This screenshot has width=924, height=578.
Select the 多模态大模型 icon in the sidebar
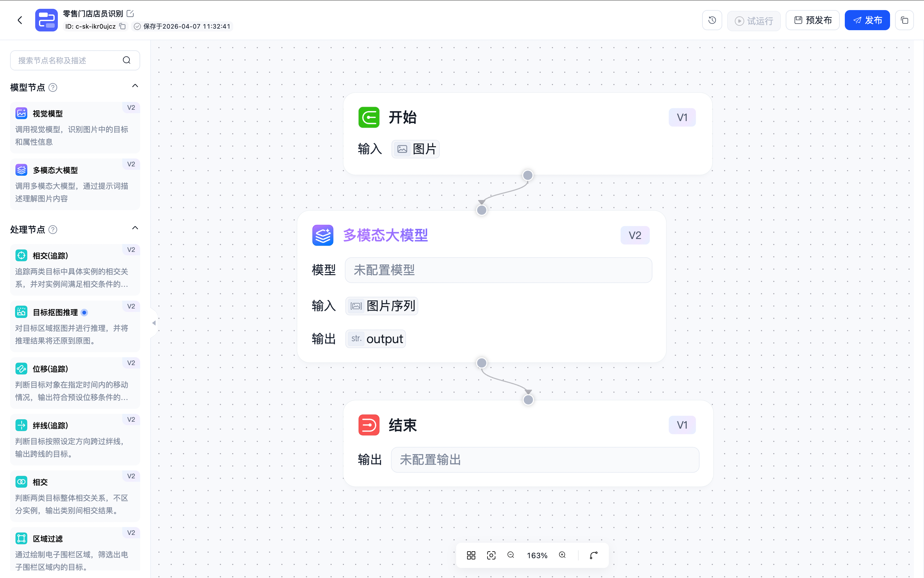click(21, 170)
